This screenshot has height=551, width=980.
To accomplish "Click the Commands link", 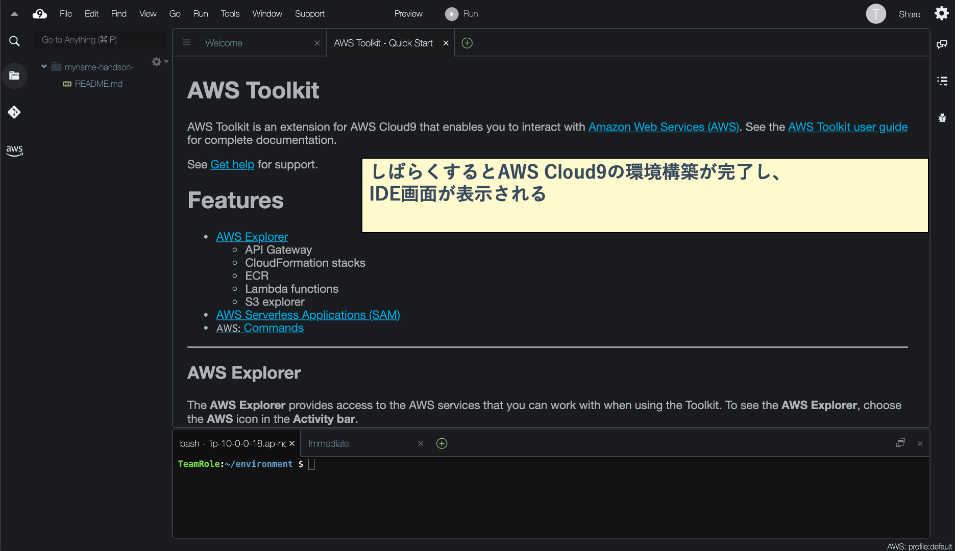I will 274,328.
